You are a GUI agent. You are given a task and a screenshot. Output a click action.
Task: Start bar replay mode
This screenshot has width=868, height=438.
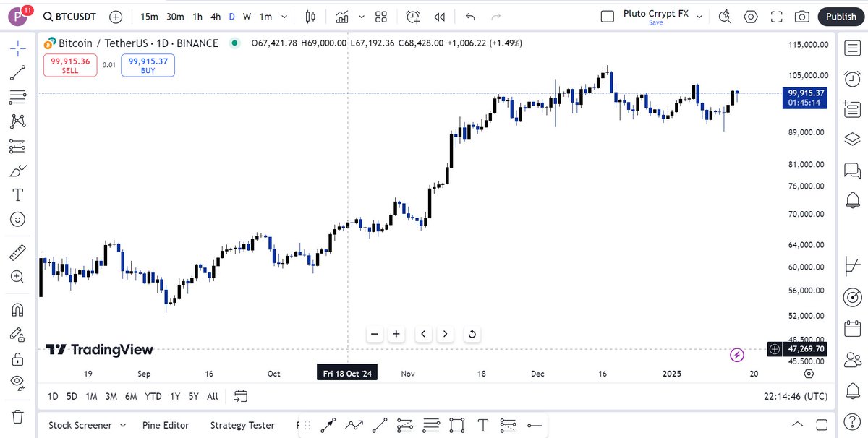coord(439,17)
